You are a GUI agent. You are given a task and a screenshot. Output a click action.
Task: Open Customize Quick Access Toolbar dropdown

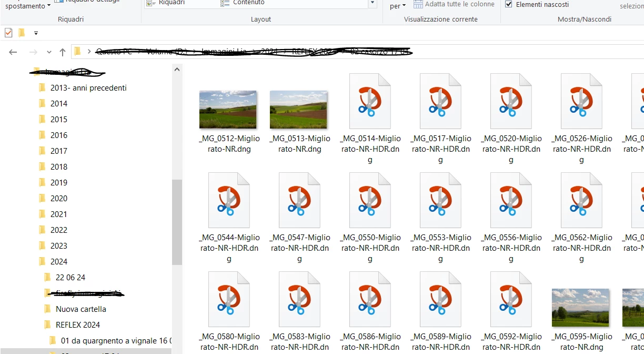36,33
